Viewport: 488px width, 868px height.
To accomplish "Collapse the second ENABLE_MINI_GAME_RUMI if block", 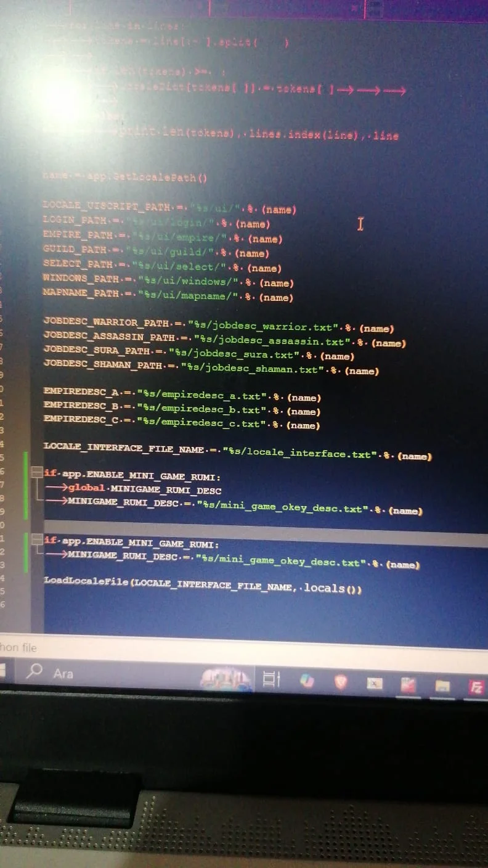I will [36, 539].
